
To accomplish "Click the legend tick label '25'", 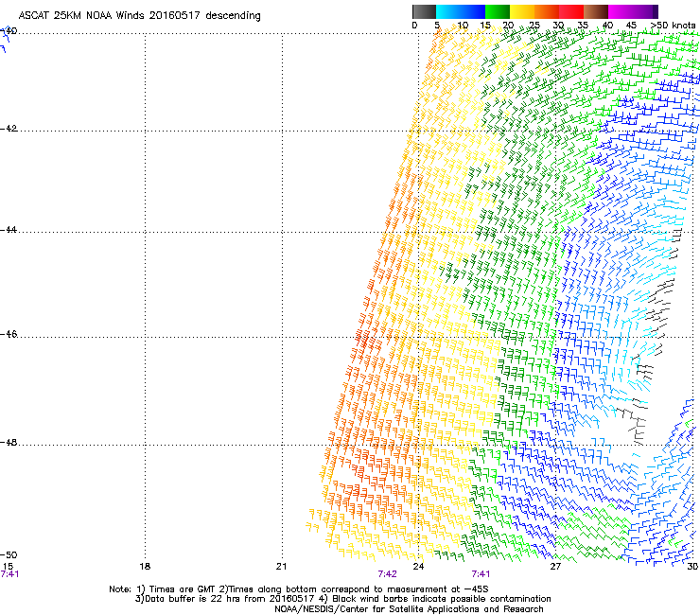I will (534, 26).
